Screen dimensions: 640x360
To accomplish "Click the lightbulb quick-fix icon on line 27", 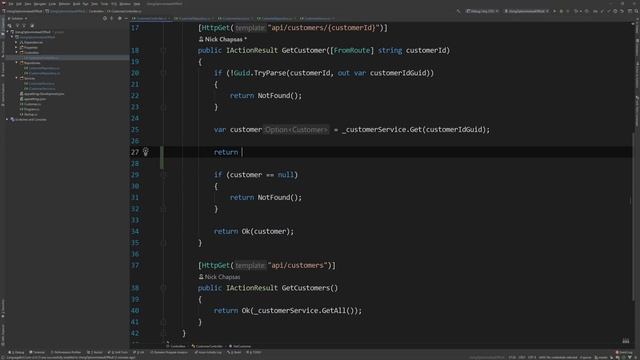I will point(145,152).
